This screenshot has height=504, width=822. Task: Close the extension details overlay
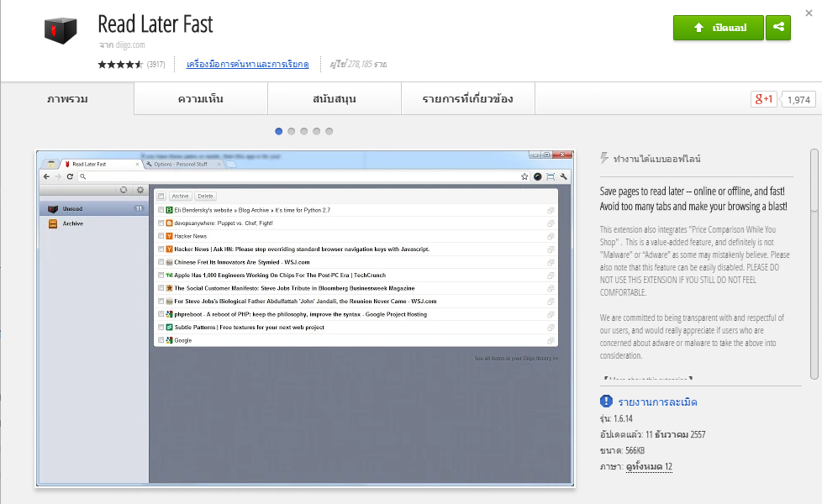pos(809,13)
